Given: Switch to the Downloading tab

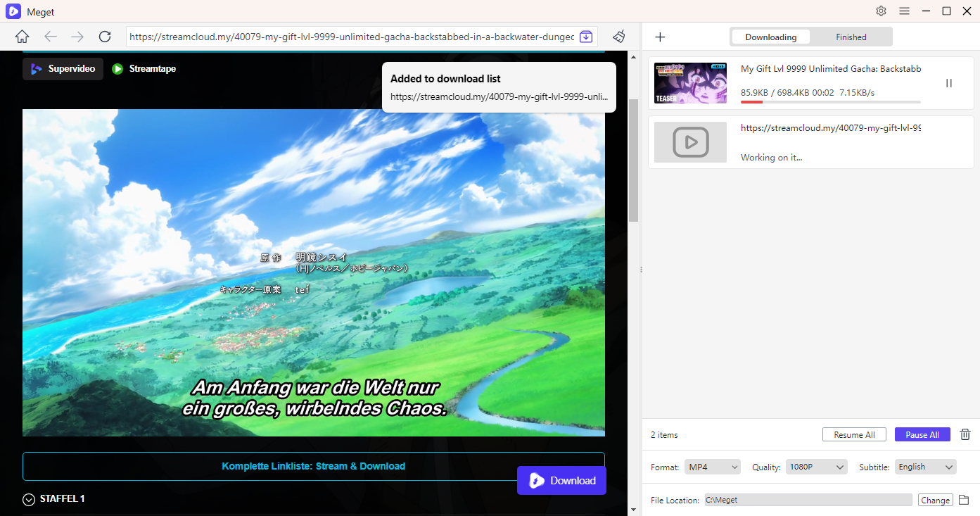Looking at the screenshot, I should tap(770, 37).
